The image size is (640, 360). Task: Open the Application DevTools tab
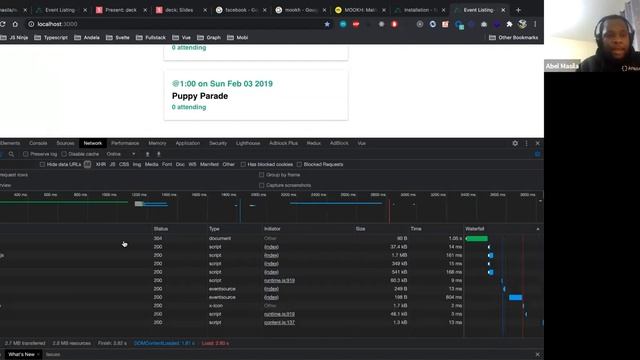pyautogui.click(x=188, y=143)
